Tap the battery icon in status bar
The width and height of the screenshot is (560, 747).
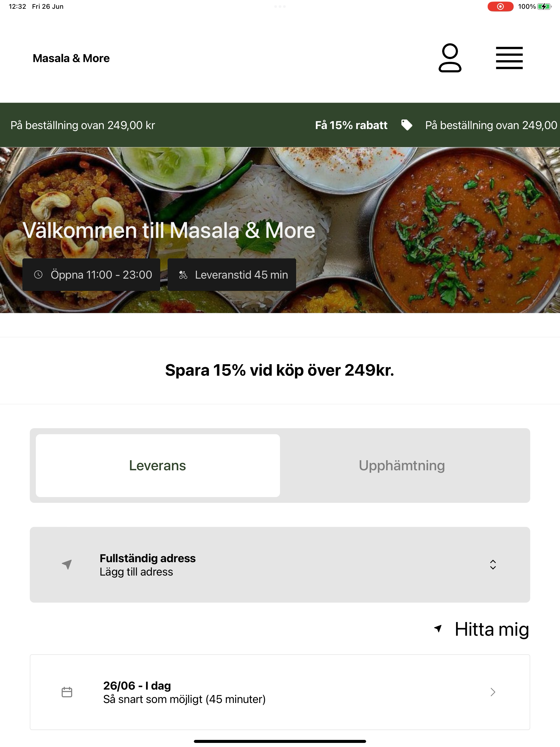(x=545, y=6)
